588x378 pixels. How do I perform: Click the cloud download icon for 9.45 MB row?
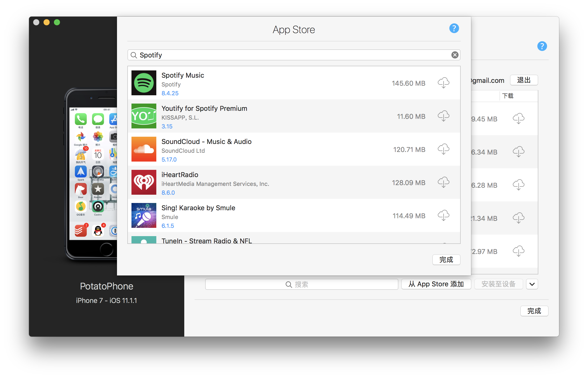tap(518, 119)
